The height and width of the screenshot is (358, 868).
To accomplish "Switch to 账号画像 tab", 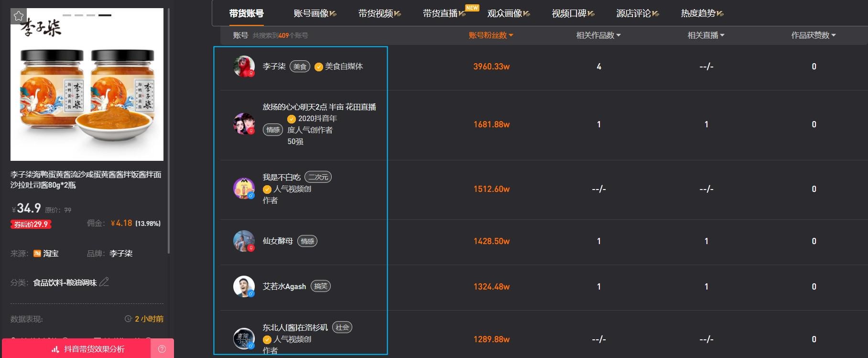I will [x=315, y=13].
